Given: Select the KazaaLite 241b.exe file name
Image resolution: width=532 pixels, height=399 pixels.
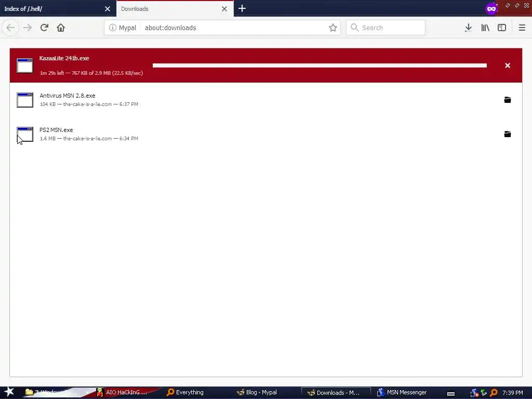Looking at the screenshot, I should pyautogui.click(x=64, y=58).
